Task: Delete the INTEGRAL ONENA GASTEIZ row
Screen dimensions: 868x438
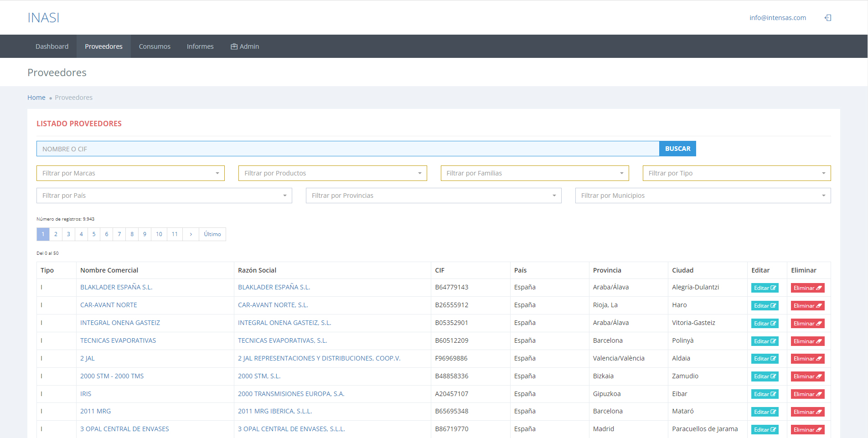Action: [x=807, y=324]
